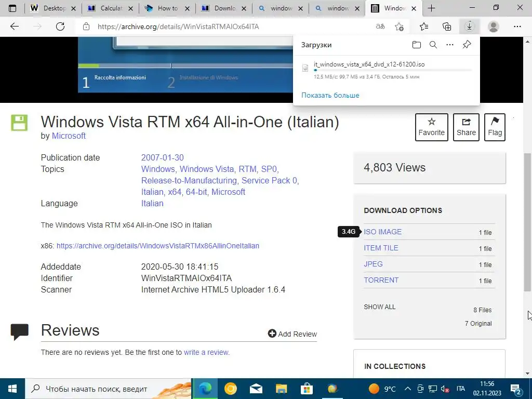Open the TORRENT download option
Image resolution: width=532 pixels, height=399 pixels.
[381, 280]
